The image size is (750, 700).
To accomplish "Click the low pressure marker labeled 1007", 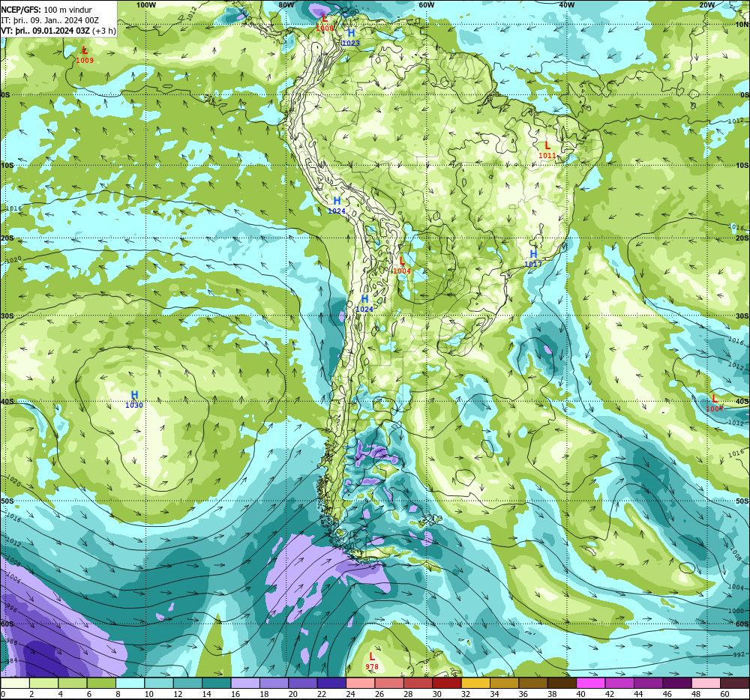I will [715, 402].
